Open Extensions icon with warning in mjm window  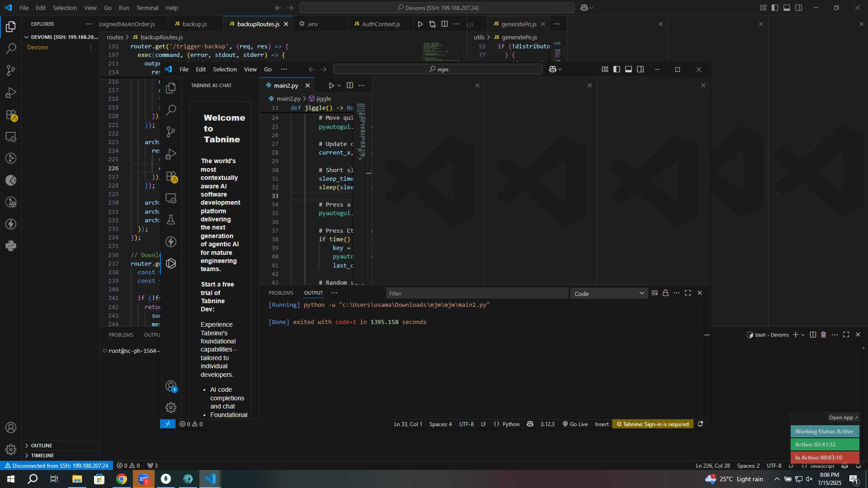[x=171, y=176]
